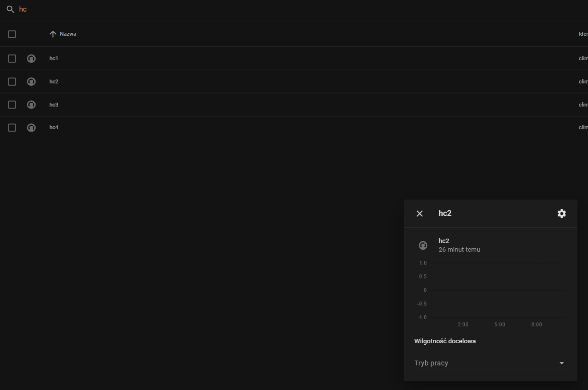Select the hc3 entity name

pos(54,105)
